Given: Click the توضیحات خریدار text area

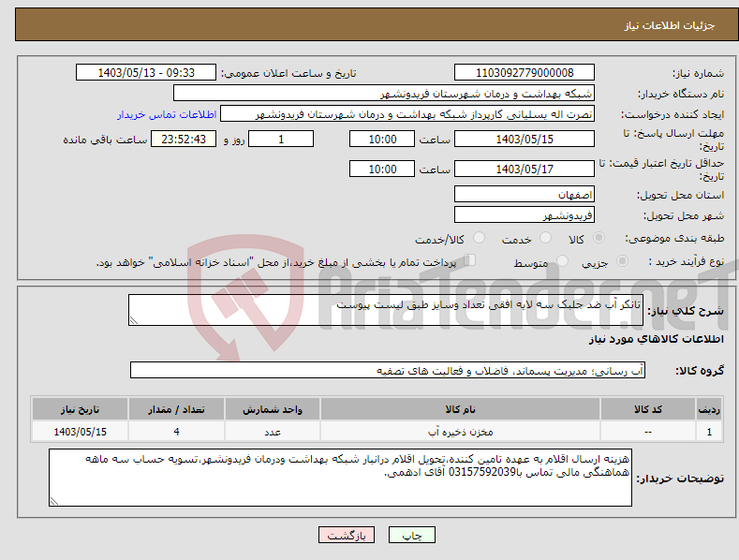Looking at the screenshot, I should [340, 478].
